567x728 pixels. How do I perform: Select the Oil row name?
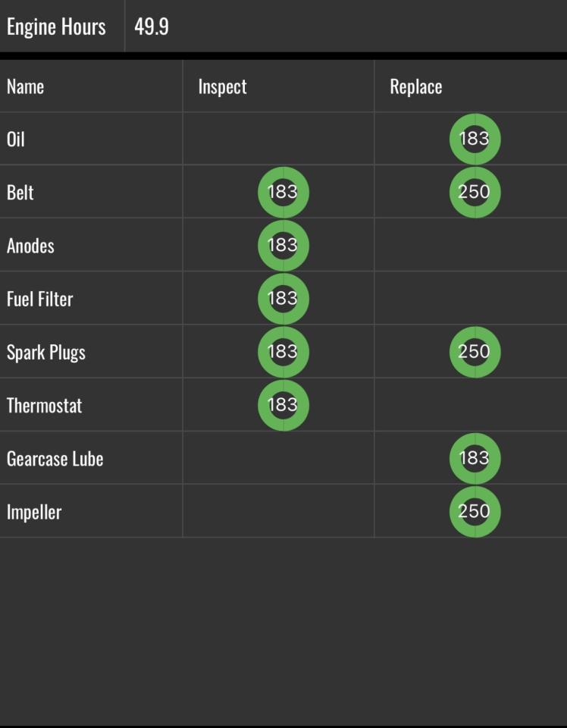tap(16, 140)
